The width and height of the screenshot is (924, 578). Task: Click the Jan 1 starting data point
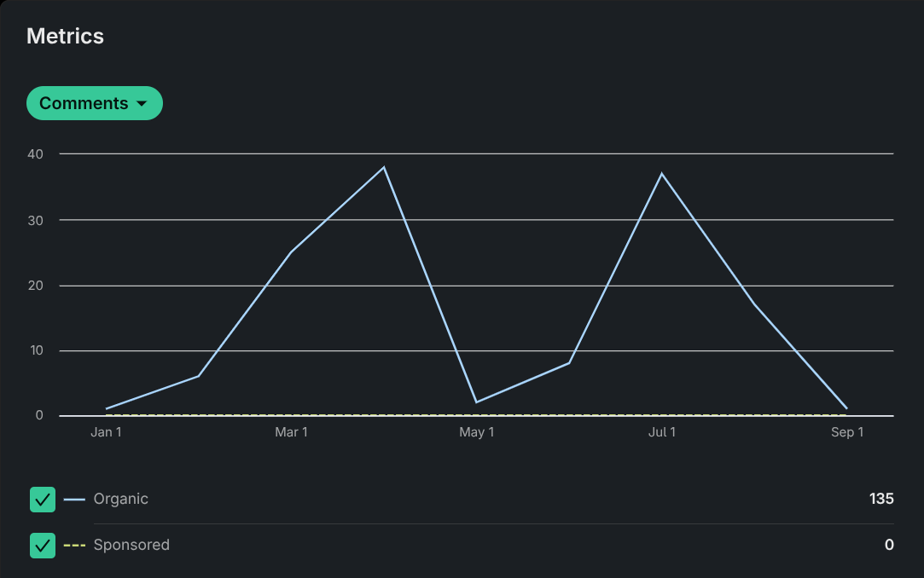(x=107, y=409)
